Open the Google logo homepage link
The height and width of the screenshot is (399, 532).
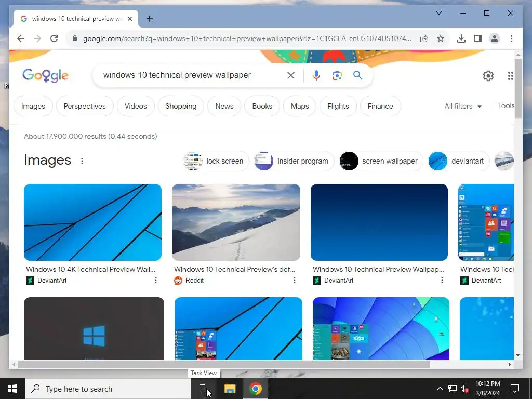pyautogui.click(x=46, y=75)
